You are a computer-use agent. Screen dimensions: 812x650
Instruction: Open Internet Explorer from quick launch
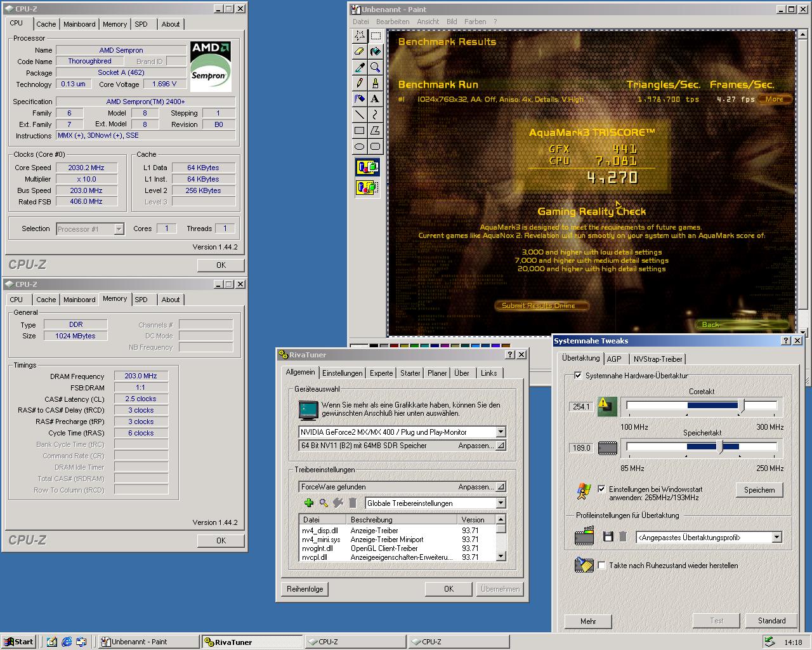pos(67,642)
